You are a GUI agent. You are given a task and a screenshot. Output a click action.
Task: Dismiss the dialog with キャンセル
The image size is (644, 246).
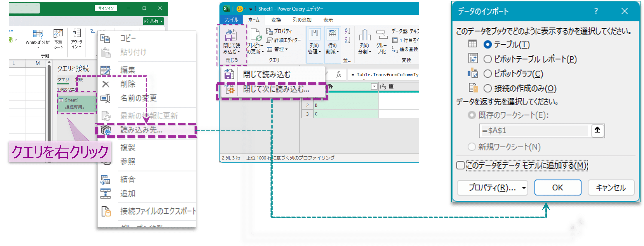pos(611,187)
